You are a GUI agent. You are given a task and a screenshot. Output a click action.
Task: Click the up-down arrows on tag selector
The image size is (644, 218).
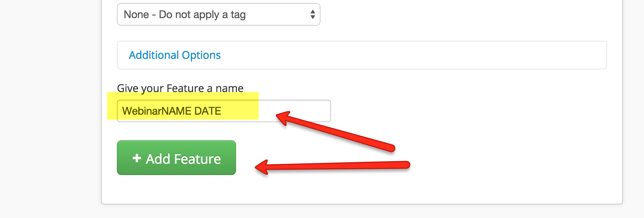[313, 14]
